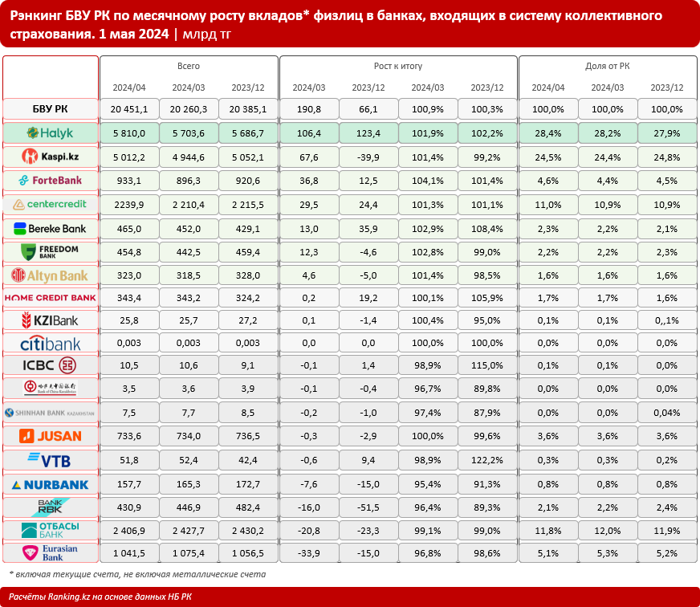This screenshot has width=700, height=607.
Task: Click the "157,7" Nurbank value
Action: pos(129,484)
